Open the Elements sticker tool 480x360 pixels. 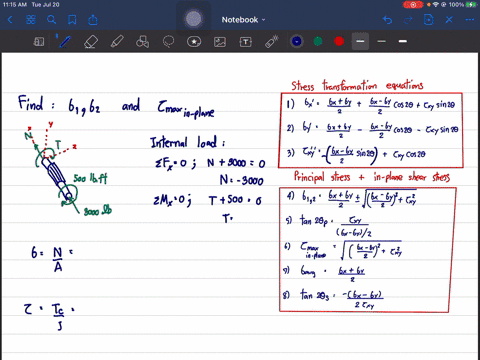(194, 42)
